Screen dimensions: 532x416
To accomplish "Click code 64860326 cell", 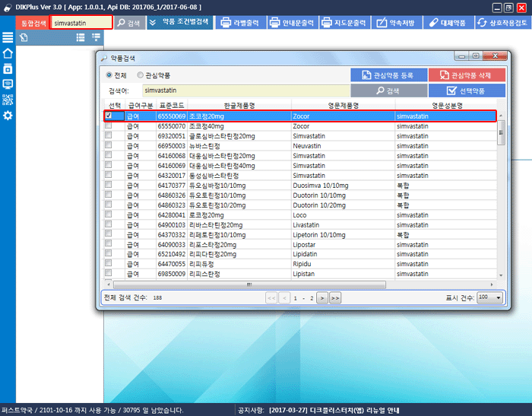I will click(x=172, y=195).
